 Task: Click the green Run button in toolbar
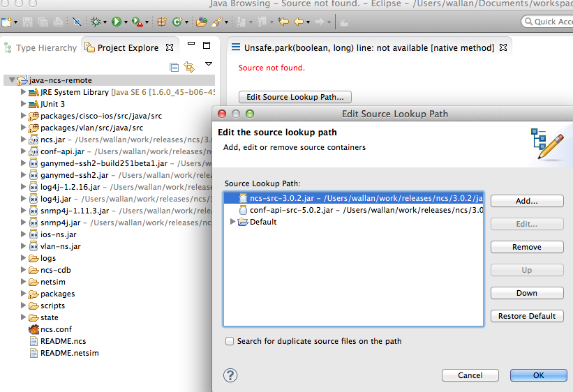pos(117,22)
